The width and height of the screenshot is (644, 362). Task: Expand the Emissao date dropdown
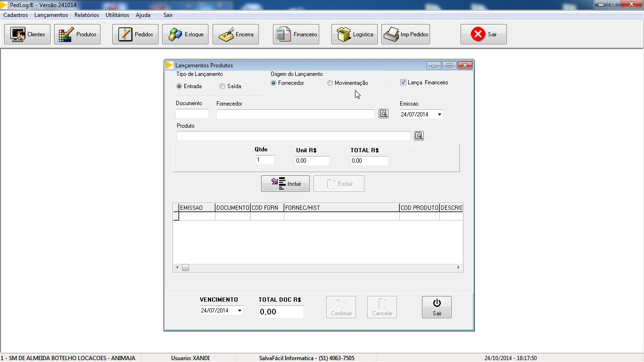439,115
